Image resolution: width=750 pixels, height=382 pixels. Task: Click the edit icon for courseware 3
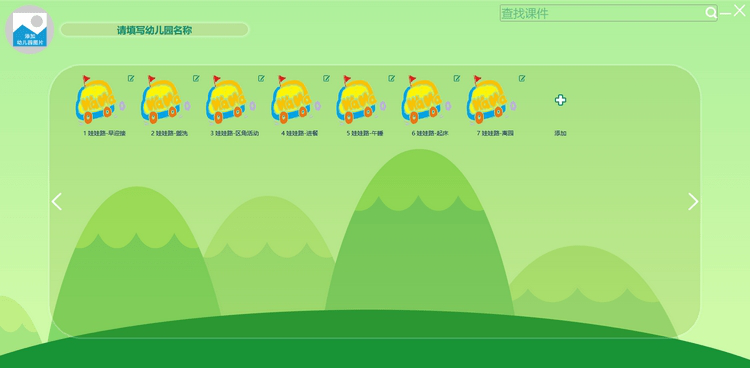click(261, 78)
